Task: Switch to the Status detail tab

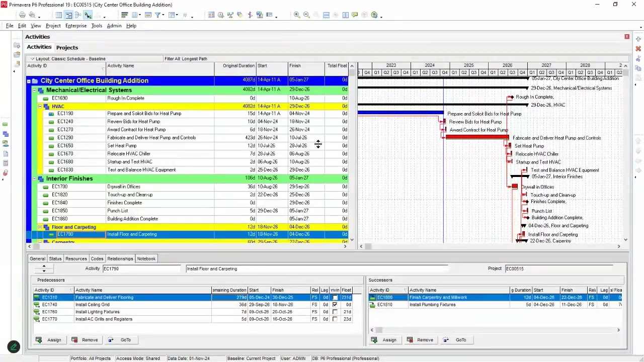Action: coord(55,259)
